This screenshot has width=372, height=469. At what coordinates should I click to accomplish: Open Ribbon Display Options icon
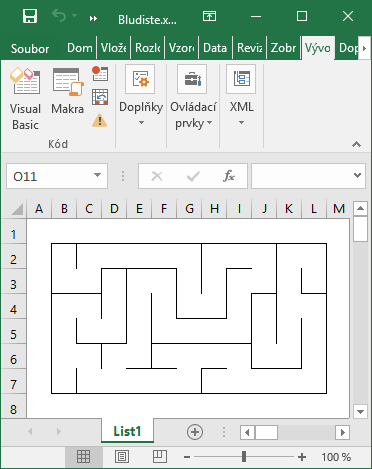click(x=209, y=16)
